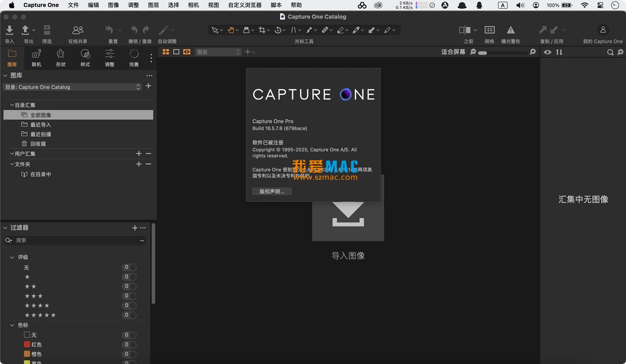Open the 图层 layer dropdown
Screen dimensions: 626x364
tap(218, 52)
